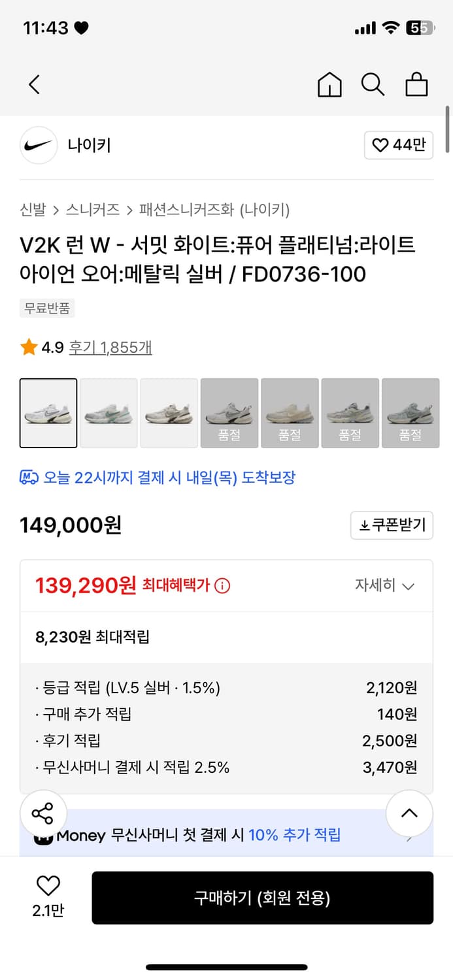Viewport: 453px width, 980px height.
Task: Tap the back arrow to return
Action: pyautogui.click(x=34, y=84)
